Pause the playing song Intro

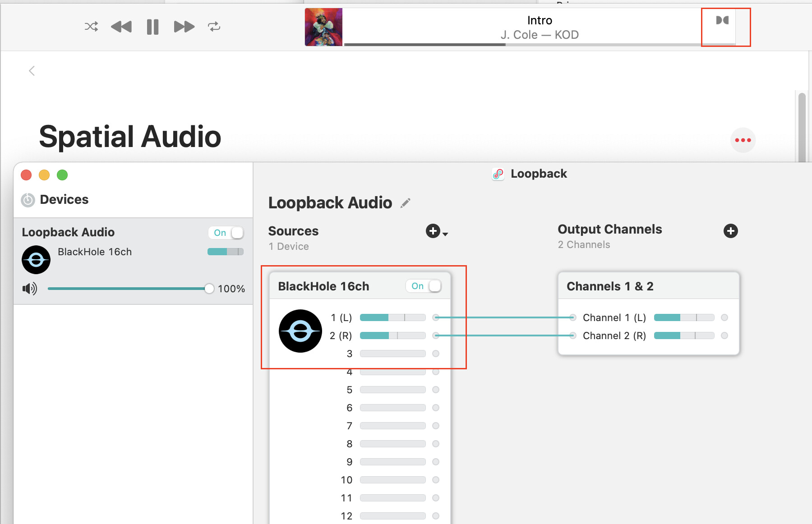pyautogui.click(x=153, y=27)
